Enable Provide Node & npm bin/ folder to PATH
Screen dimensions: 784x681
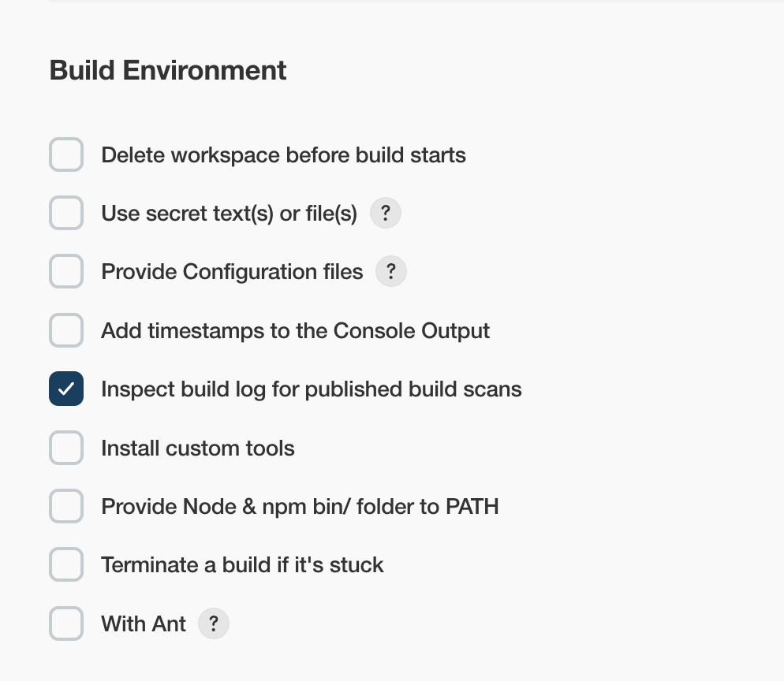pyautogui.click(x=66, y=506)
